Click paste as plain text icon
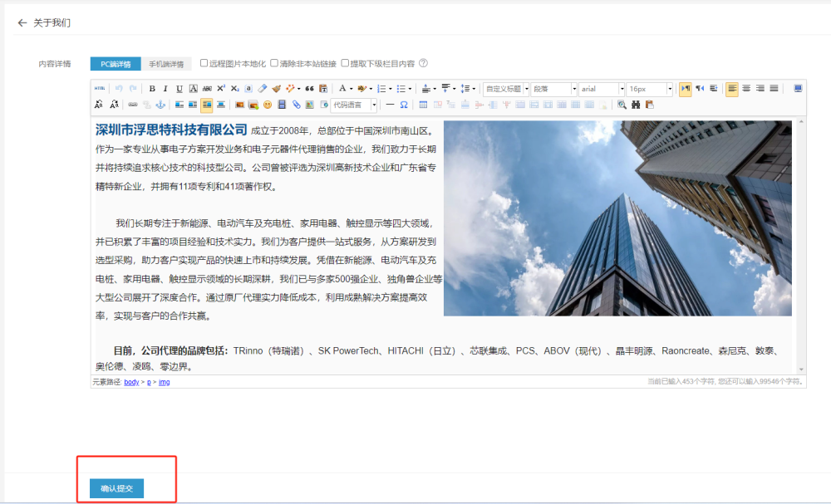Image resolution: width=831 pixels, height=504 pixels. [x=323, y=88]
